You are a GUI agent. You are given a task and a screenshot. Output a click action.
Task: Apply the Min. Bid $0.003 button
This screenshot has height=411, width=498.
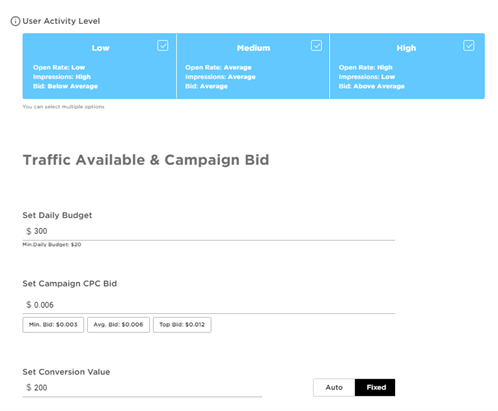pyautogui.click(x=53, y=325)
